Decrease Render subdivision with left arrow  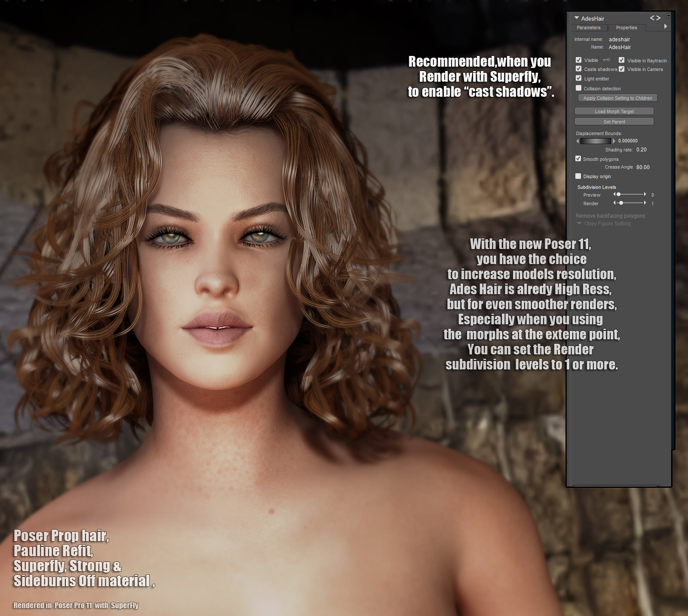[614, 203]
